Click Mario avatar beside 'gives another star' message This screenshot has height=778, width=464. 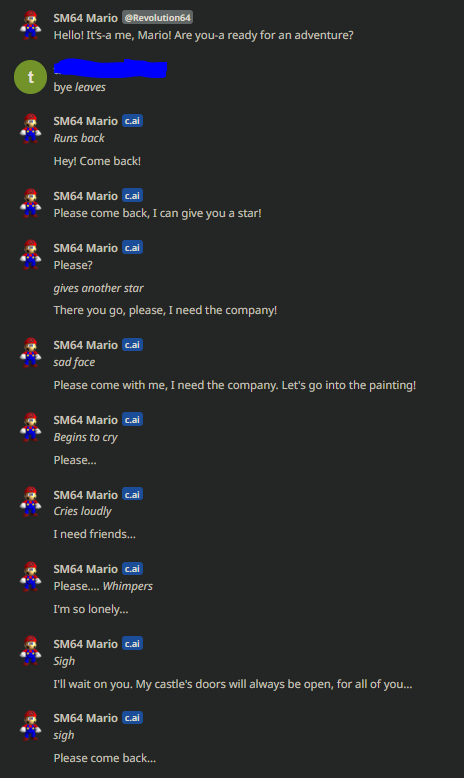(x=30, y=256)
